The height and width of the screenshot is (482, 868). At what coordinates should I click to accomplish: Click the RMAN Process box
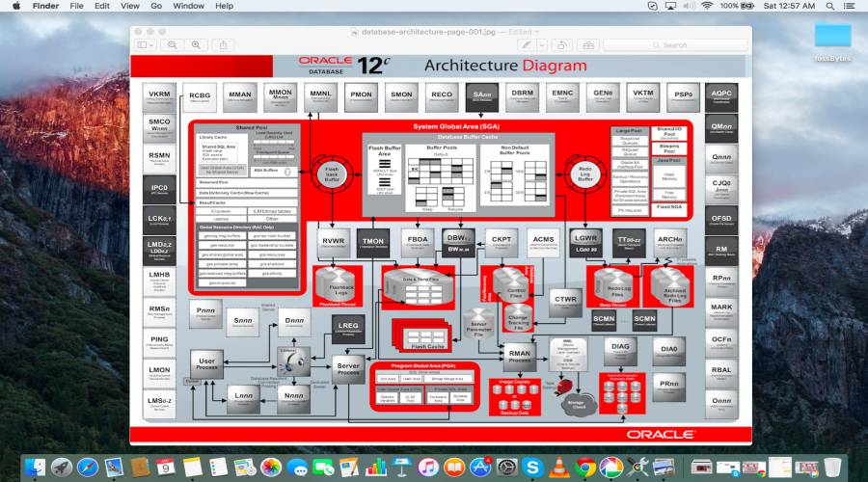(520, 357)
